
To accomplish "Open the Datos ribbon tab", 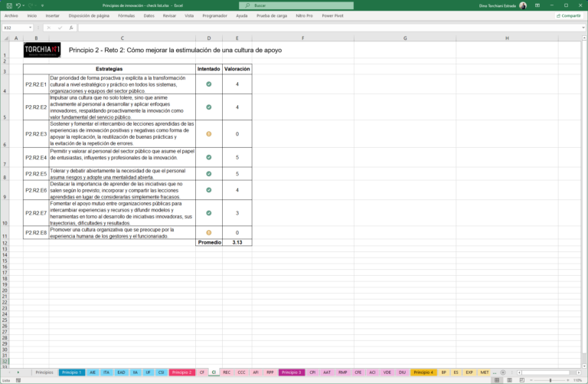I will tap(149, 16).
